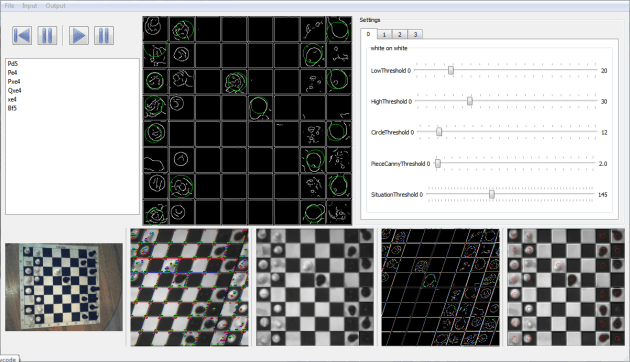
Task: Select move Bf5 in the move list
Action: [x=12, y=108]
